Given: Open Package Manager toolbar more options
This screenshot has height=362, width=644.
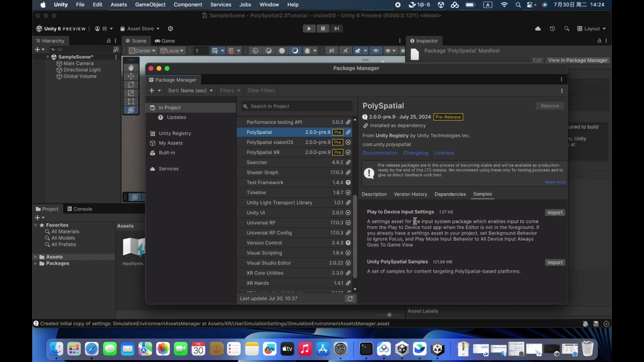Looking at the screenshot, I should [x=561, y=90].
